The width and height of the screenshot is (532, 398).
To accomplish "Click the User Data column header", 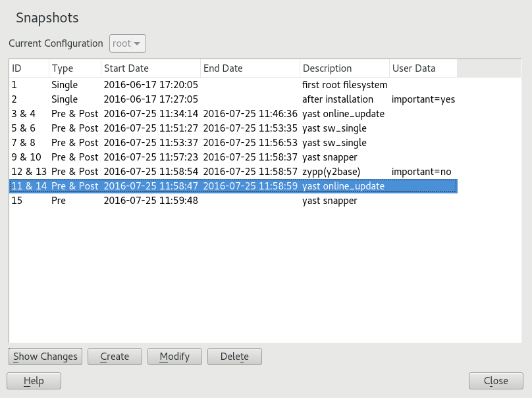I will coord(423,68).
